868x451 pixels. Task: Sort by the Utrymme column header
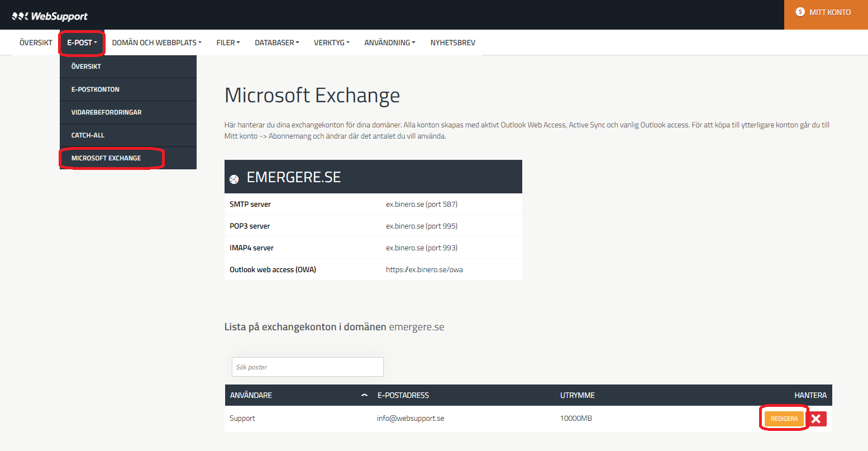point(577,395)
